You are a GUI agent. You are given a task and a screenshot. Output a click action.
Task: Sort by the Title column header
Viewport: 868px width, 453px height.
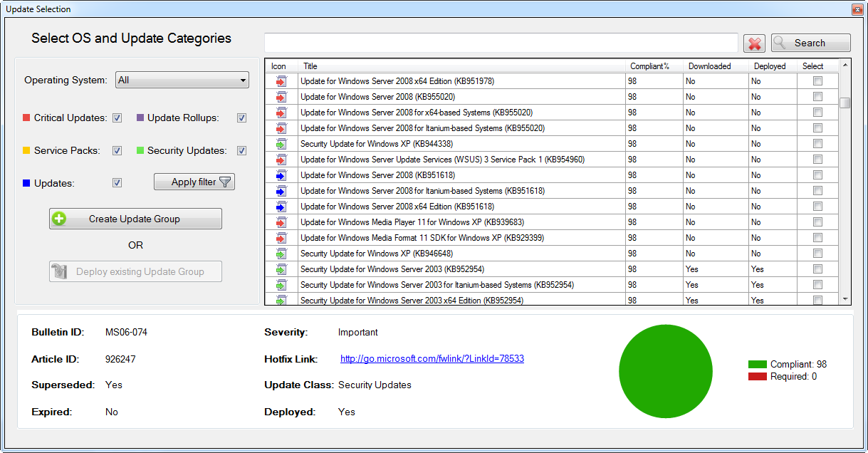click(x=461, y=66)
